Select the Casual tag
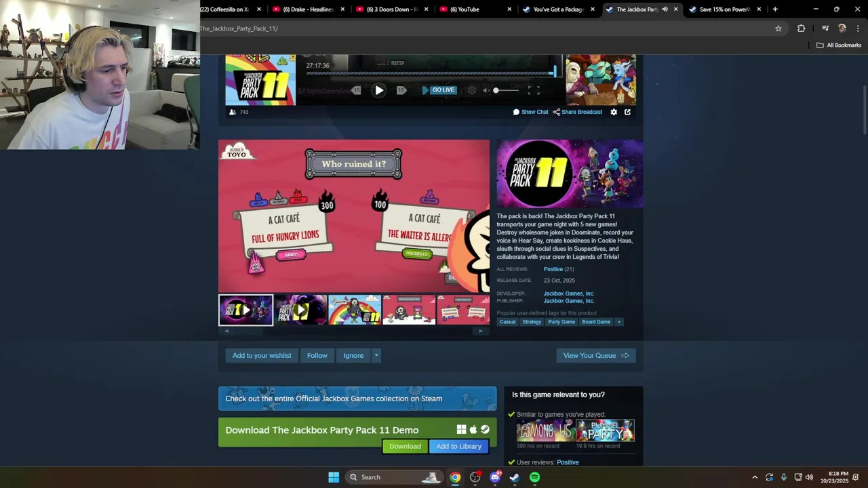This screenshot has width=868, height=488. pyautogui.click(x=507, y=322)
